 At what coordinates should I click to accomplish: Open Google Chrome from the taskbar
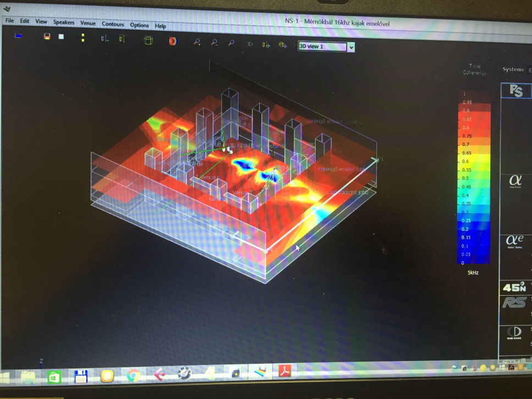click(133, 376)
